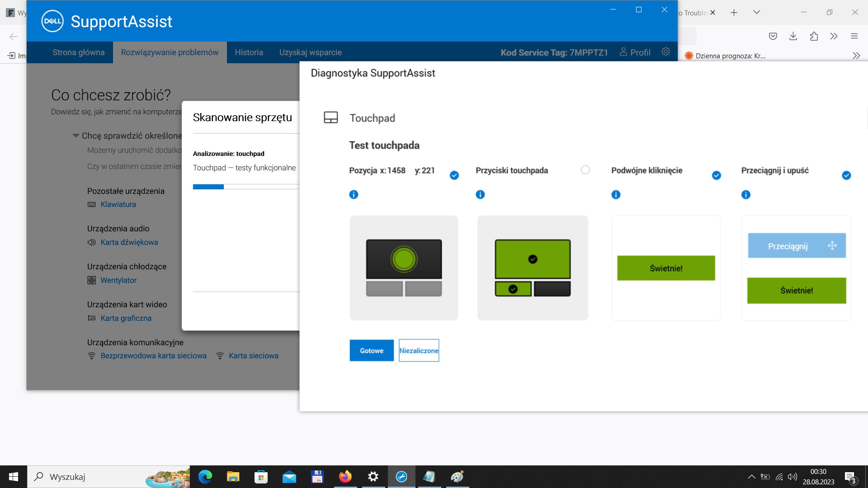
Task: Open the Uzyskaj wsparcie tab
Action: click(x=310, y=52)
